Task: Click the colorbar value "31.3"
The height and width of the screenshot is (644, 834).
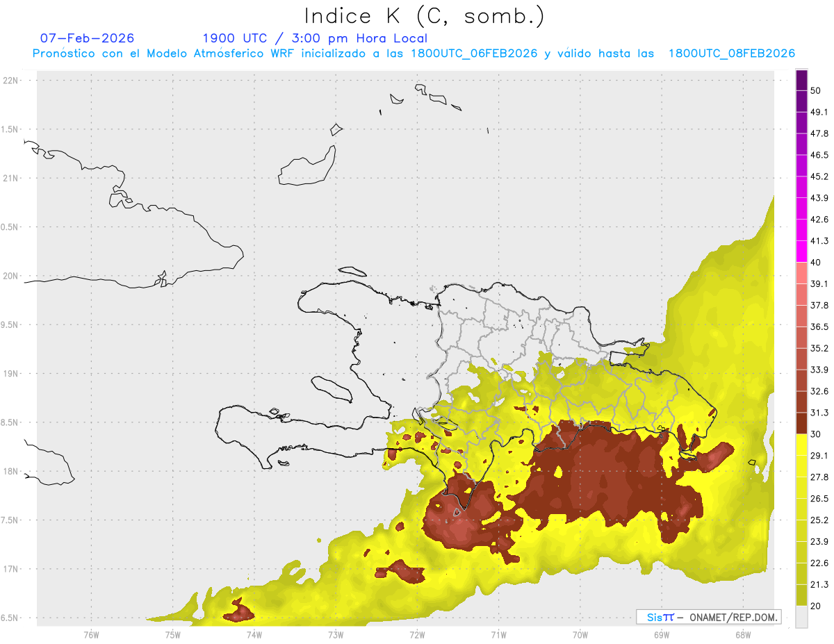Action: tap(819, 413)
